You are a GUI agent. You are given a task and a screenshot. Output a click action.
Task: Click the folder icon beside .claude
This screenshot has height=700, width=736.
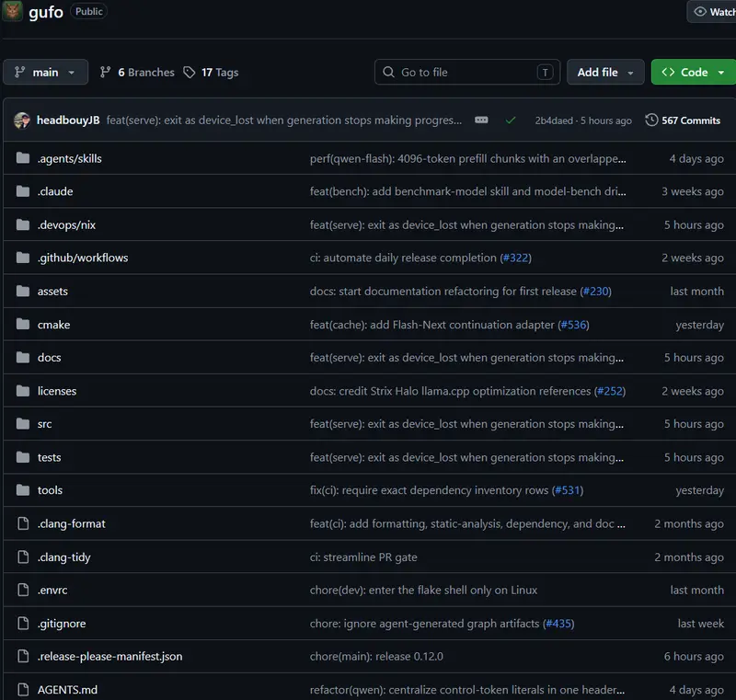pyautogui.click(x=22, y=191)
